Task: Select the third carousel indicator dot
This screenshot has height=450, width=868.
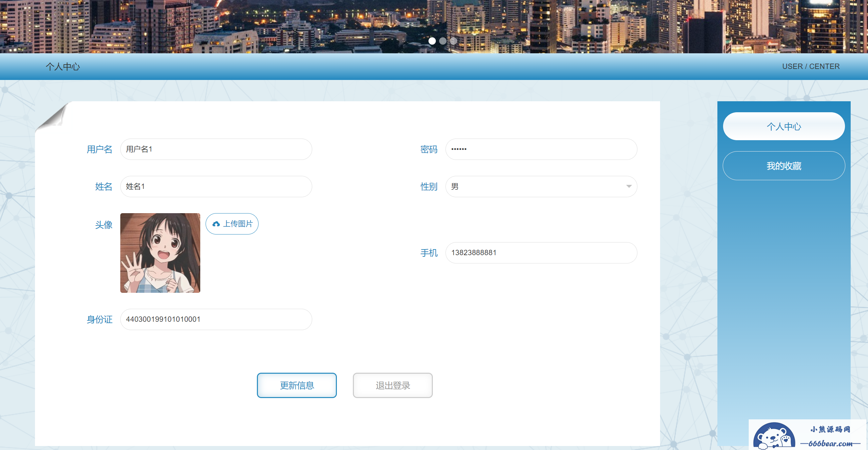Action: tap(453, 41)
